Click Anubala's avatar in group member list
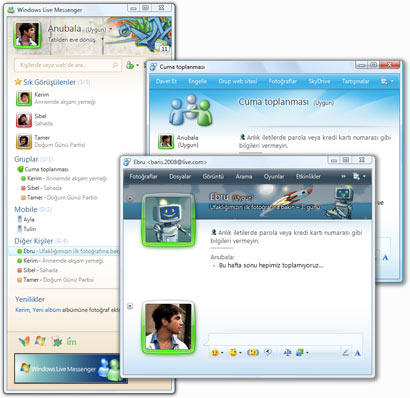This screenshot has height=398, width=410. tap(166, 142)
